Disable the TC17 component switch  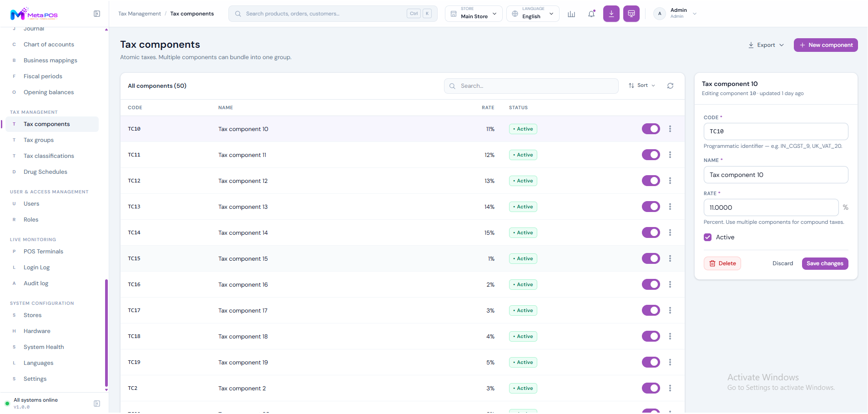click(x=651, y=310)
